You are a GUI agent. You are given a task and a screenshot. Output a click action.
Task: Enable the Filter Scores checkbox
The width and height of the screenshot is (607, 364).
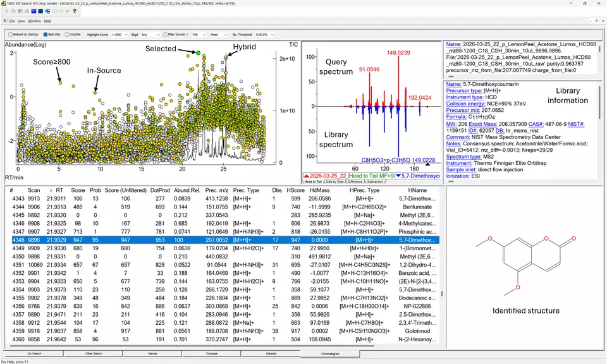[165, 34]
